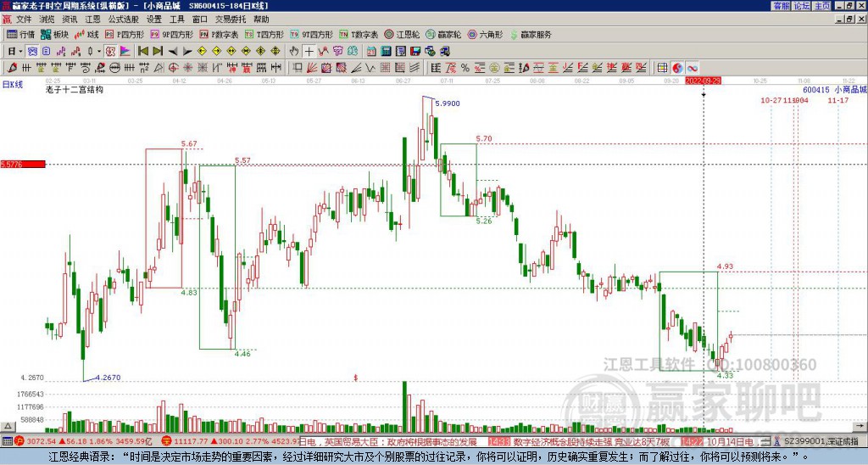Click the red 2022.09.29 date marker
This screenshot has width=868, height=465.
coord(703,81)
